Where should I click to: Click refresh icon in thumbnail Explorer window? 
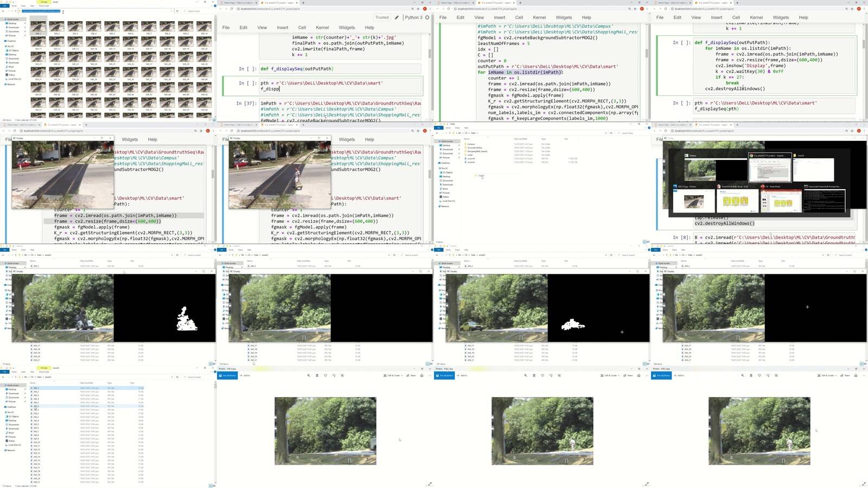(x=177, y=11)
